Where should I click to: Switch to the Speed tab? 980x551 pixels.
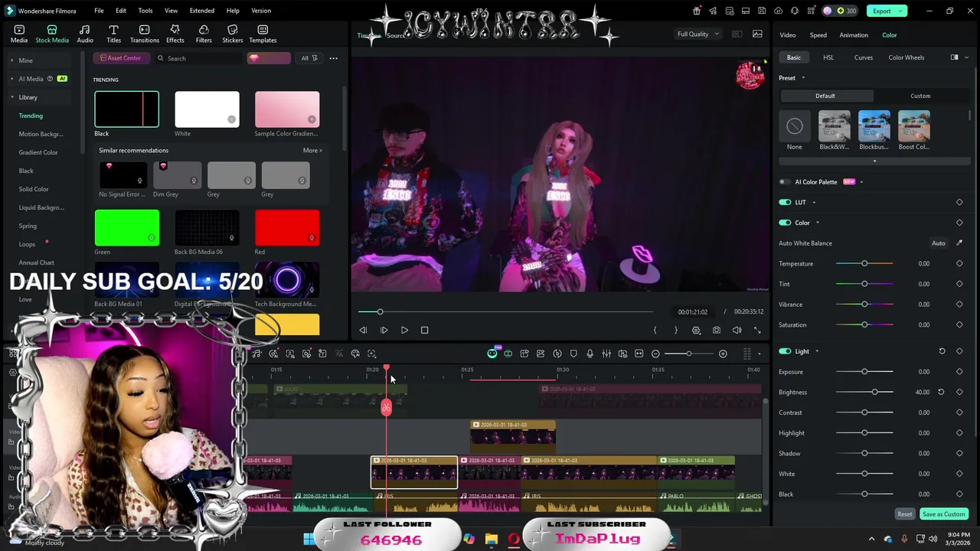point(818,35)
